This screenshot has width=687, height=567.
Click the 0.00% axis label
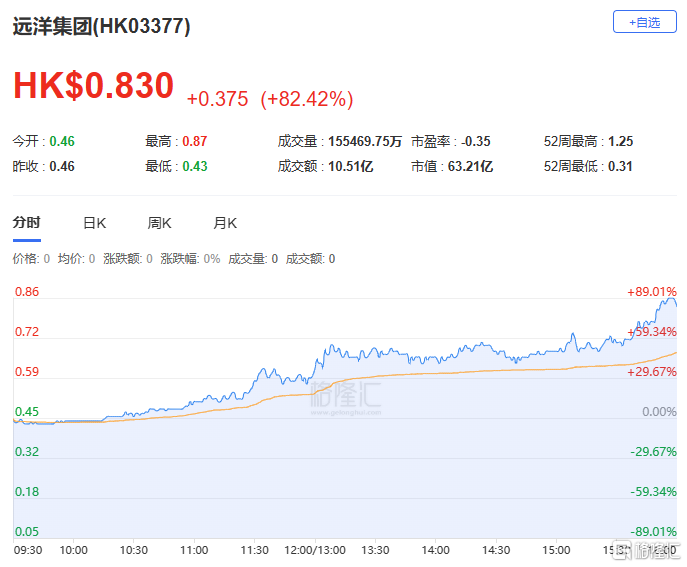659,411
